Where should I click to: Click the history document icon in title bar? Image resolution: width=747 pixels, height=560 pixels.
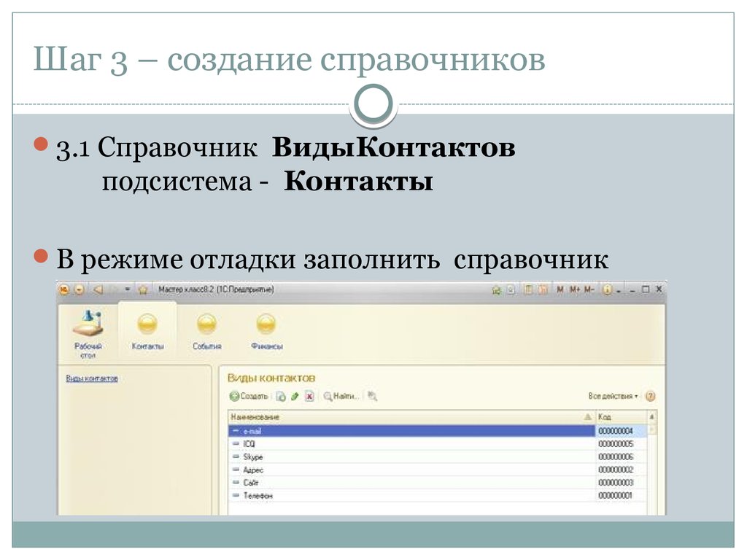(511, 289)
